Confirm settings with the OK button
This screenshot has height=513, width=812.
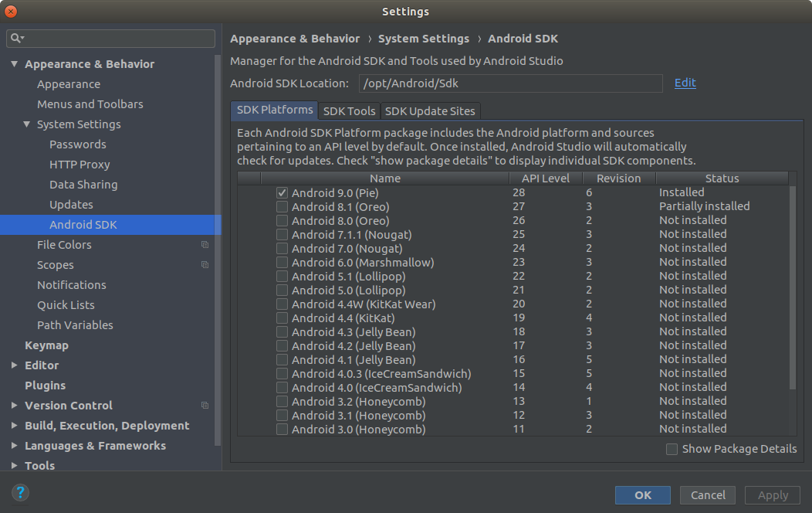643,495
